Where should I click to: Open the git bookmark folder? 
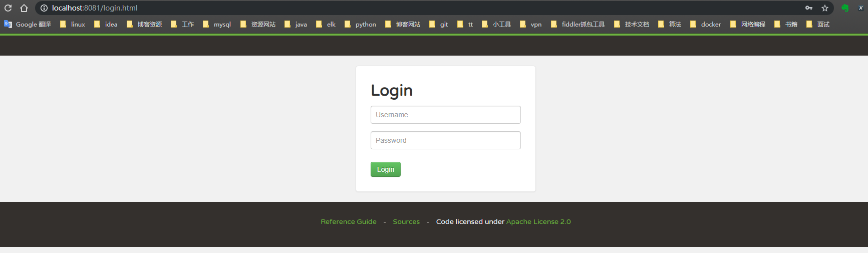pos(439,24)
